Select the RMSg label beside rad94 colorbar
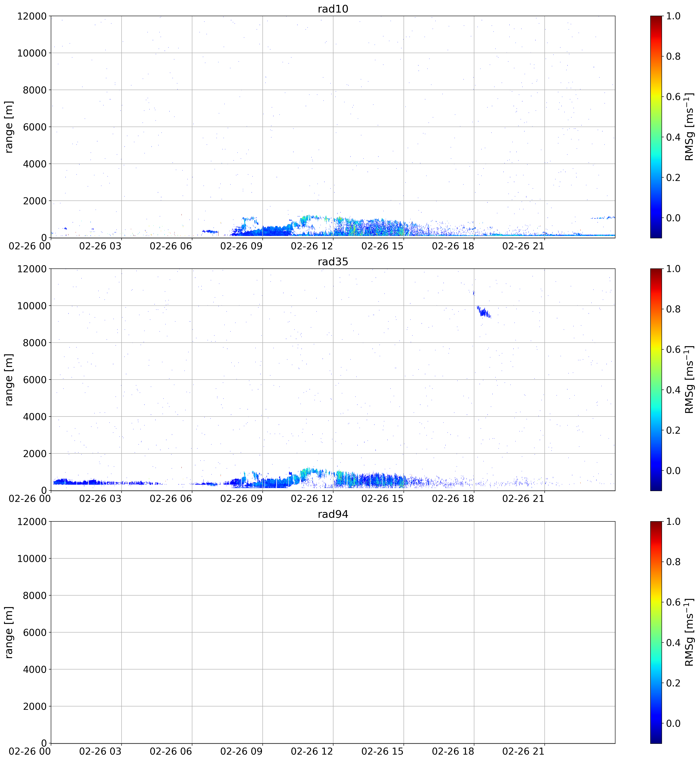The height and width of the screenshot is (761, 700). tap(689, 632)
